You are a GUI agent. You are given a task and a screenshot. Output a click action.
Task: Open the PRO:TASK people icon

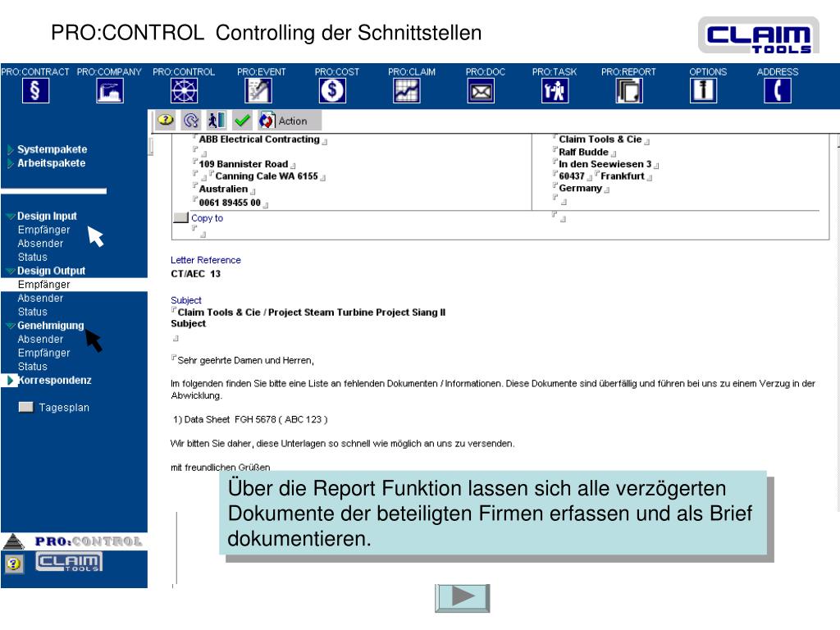555,90
